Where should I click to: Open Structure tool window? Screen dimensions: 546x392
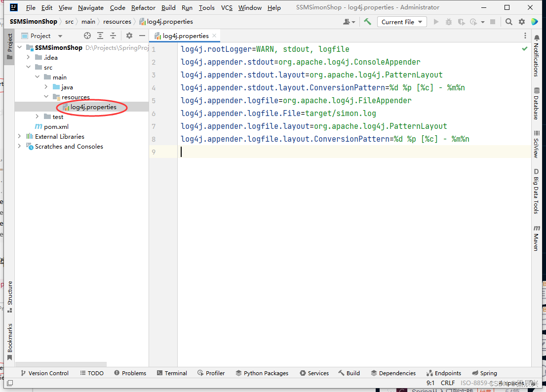click(10, 296)
